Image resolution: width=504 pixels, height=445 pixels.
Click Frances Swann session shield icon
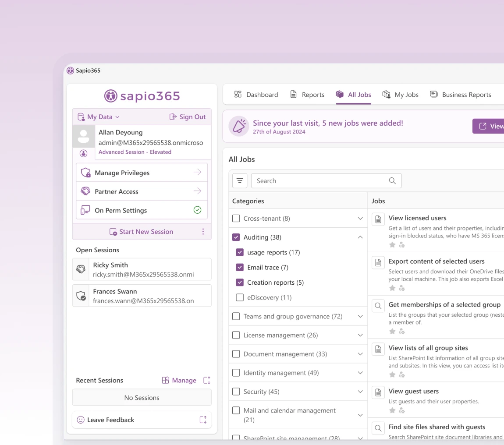coord(81,296)
